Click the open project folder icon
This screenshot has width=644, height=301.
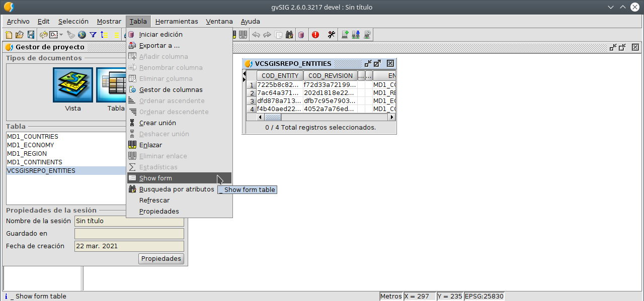click(19, 35)
